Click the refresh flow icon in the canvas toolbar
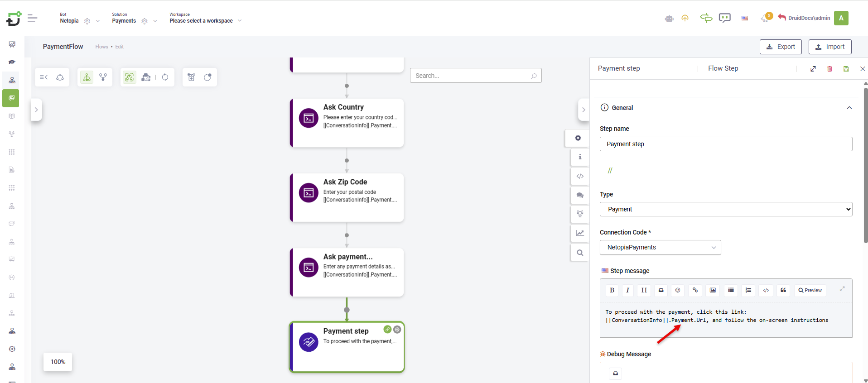This screenshot has width=868, height=383. 165,77
